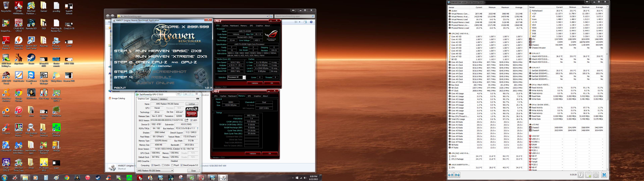Switch to the Sensors tab in GPU-Z
The height and width of the screenshot is (181, 644).
154,99
